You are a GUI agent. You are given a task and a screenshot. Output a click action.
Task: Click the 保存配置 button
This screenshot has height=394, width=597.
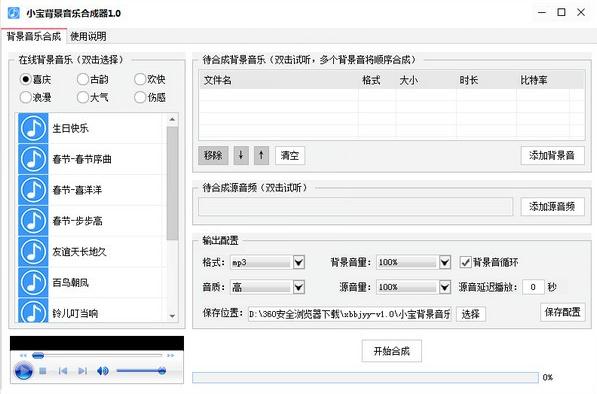click(562, 312)
